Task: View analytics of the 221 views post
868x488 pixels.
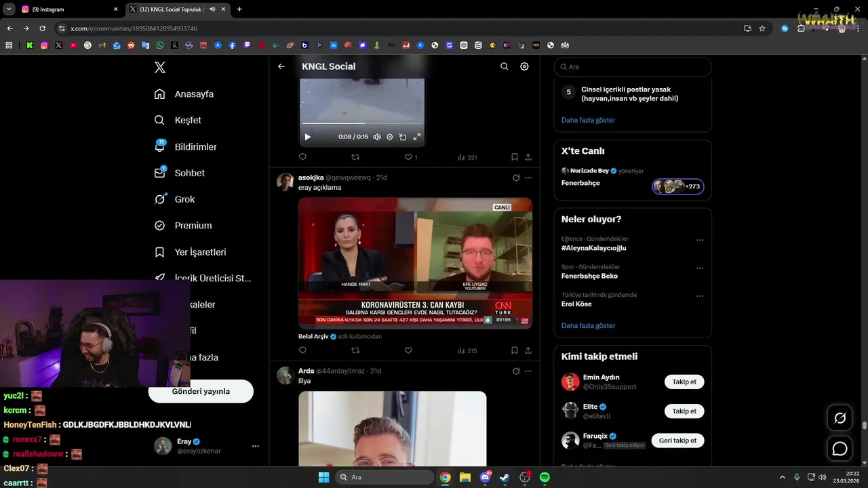Action: point(467,157)
